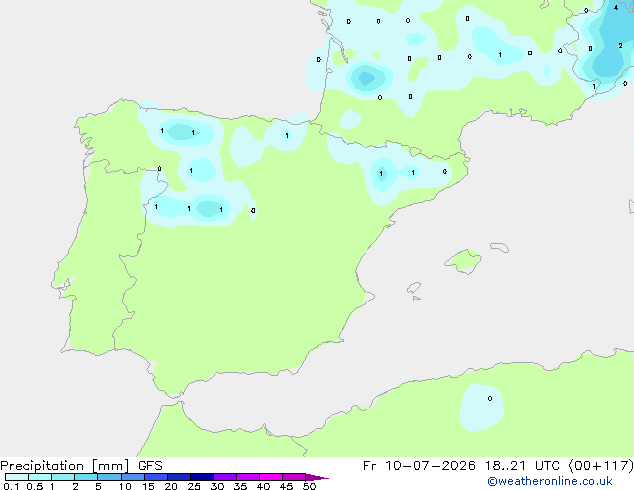This screenshot has height=490, width=634.
Task: Select the 1–2 mm legend swatch
Action: click(63, 477)
